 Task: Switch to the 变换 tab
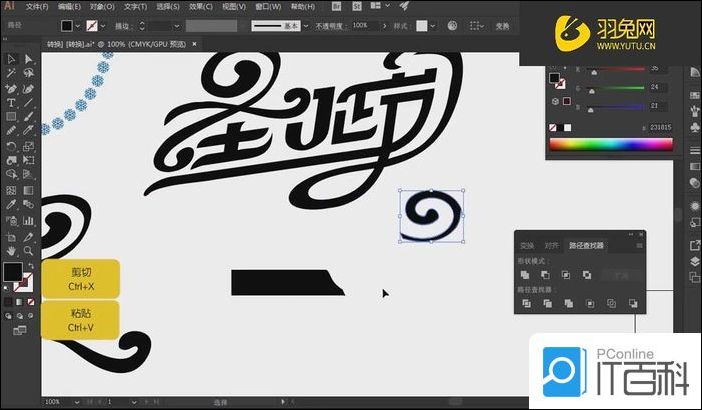[x=527, y=245]
